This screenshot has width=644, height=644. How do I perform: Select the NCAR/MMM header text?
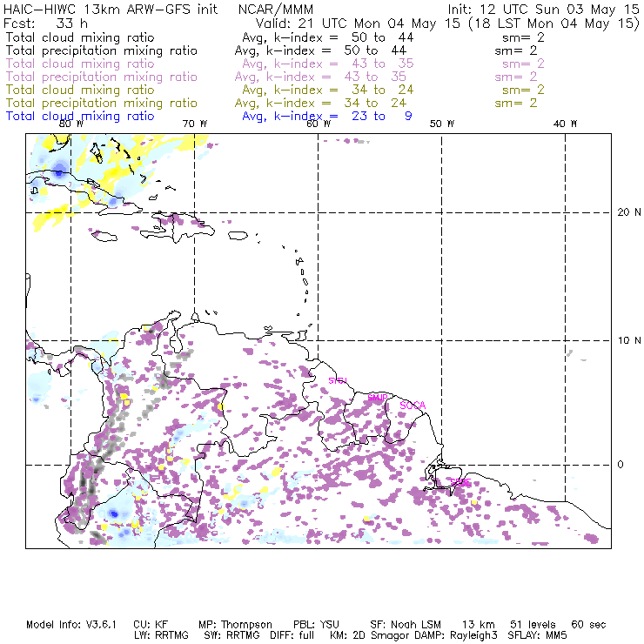[x=275, y=9]
